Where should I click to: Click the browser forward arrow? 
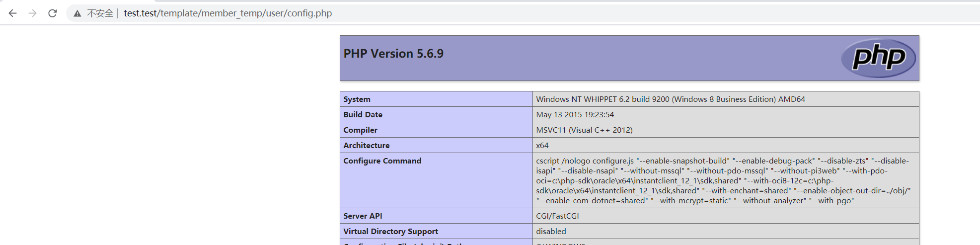(33, 13)
